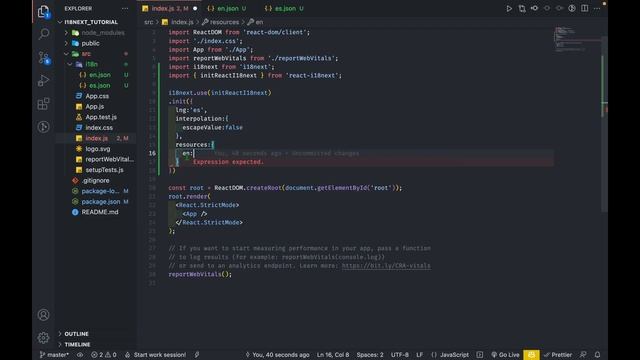640x360 pixels.
Task: Split the editor to the right
Action: coord(584,8)
